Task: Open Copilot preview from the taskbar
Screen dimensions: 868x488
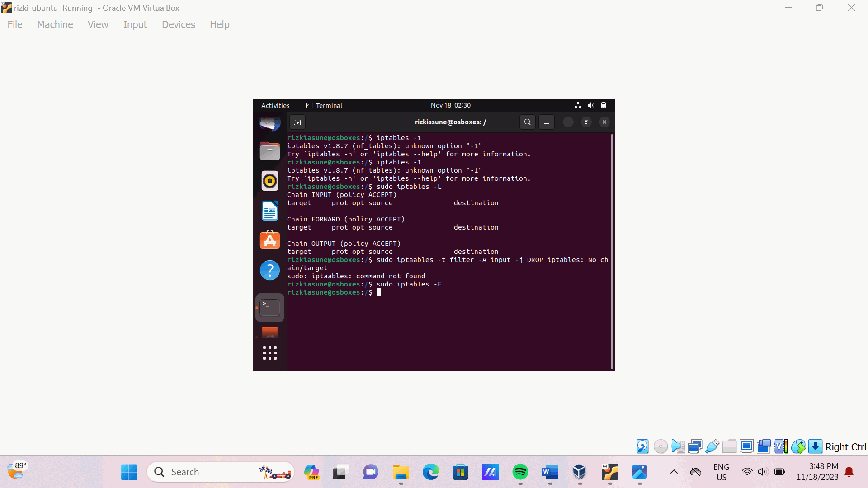Action: (x=311, y=472)
